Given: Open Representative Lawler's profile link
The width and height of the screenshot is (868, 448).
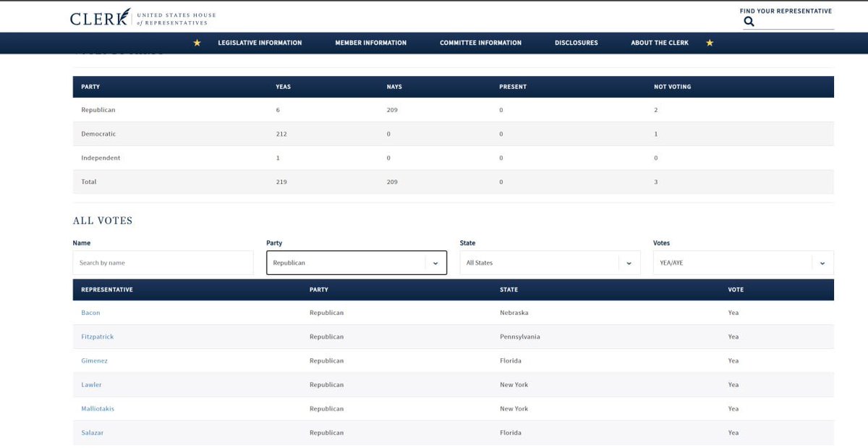Looking at the screenshot, I should pyautogui.click(x=91, y=384).
